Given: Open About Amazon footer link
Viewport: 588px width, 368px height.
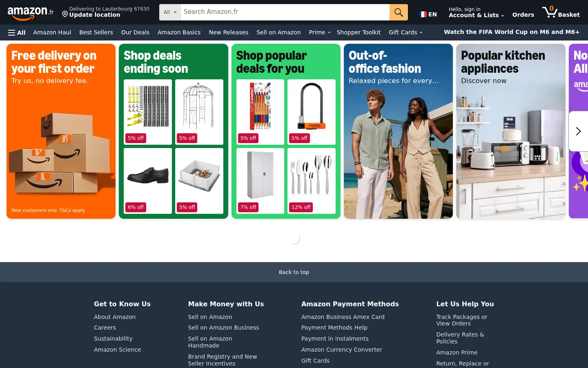Looking at the screenshot, I should [x=115, y=317].
